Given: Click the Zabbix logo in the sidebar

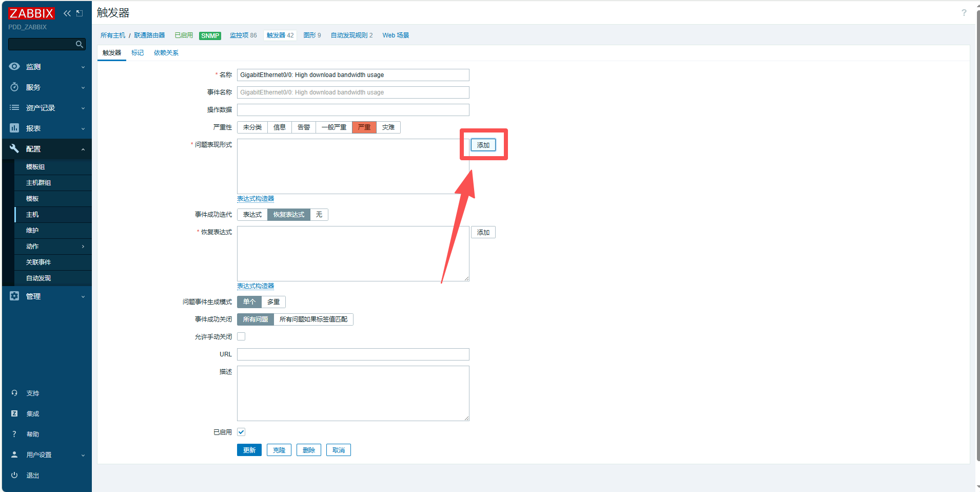Looking at the screenshot, I should pos(31,13).
